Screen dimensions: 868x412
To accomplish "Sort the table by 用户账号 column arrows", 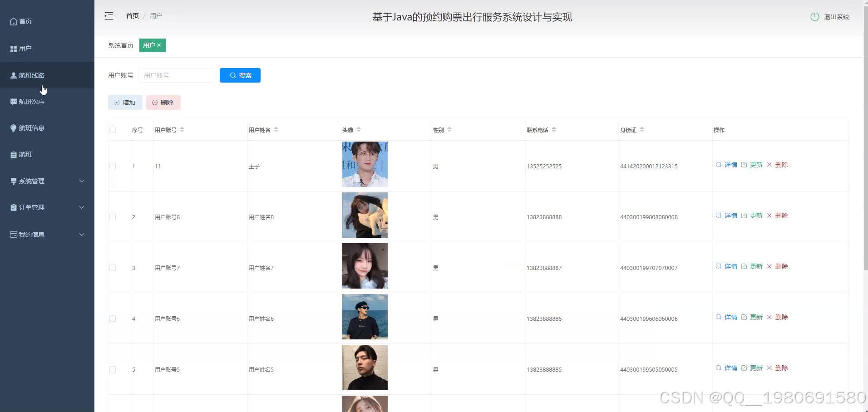I will tap(182, 129).
